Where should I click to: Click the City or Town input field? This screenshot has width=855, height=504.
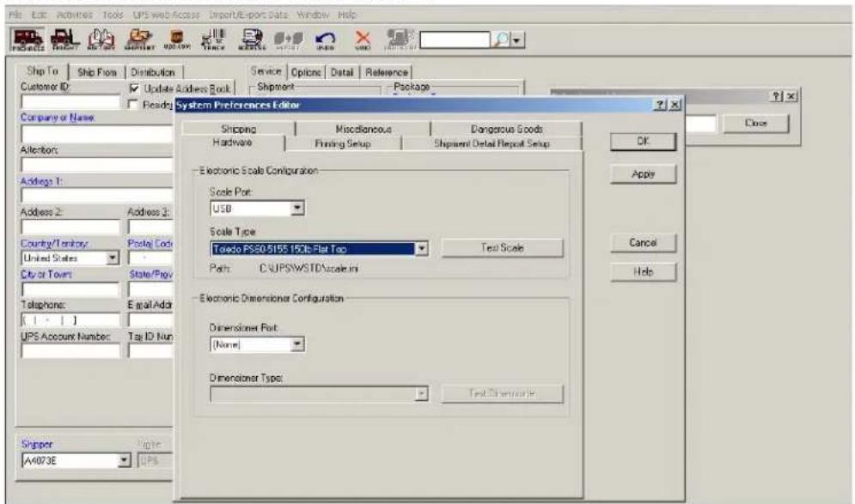click(x=70, y=289)
